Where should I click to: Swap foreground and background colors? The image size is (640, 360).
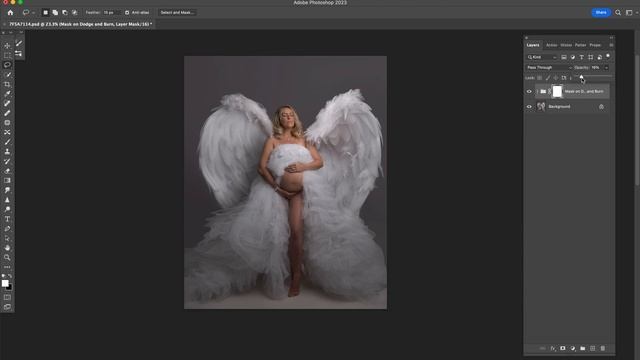[x=10, y=276]
